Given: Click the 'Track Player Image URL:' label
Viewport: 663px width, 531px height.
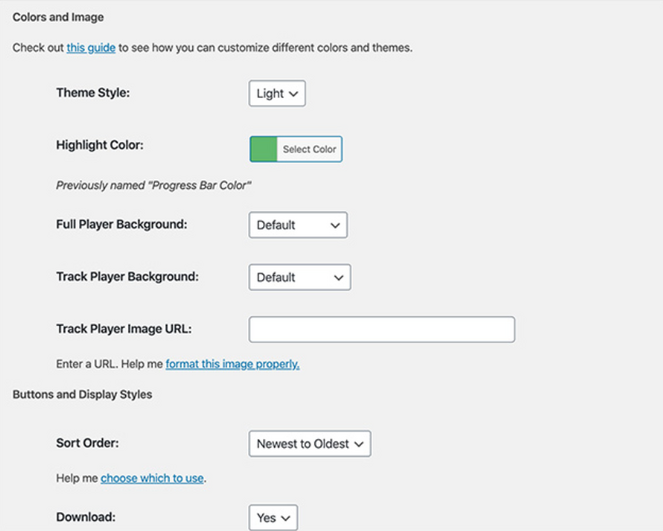Looking at the screenshot, I should tap(123, 329).
